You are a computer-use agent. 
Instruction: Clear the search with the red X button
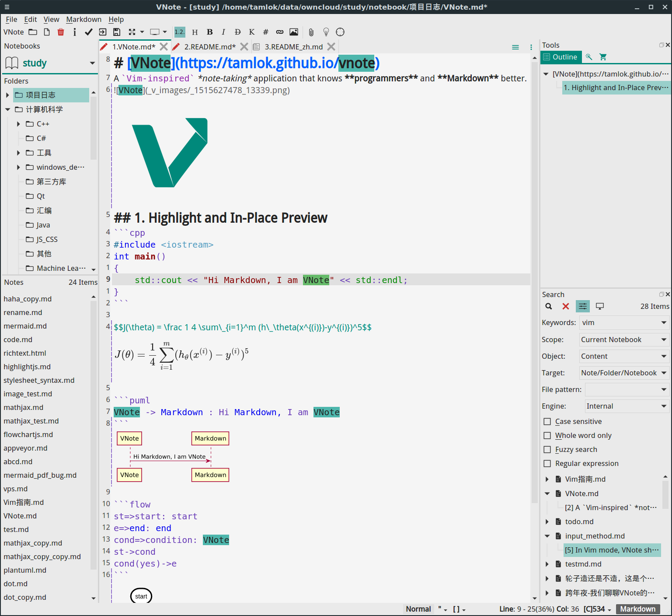coord(565,306)
